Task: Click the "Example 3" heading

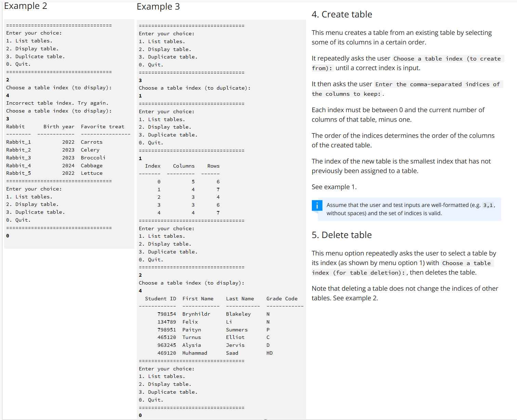Action: 158,7
